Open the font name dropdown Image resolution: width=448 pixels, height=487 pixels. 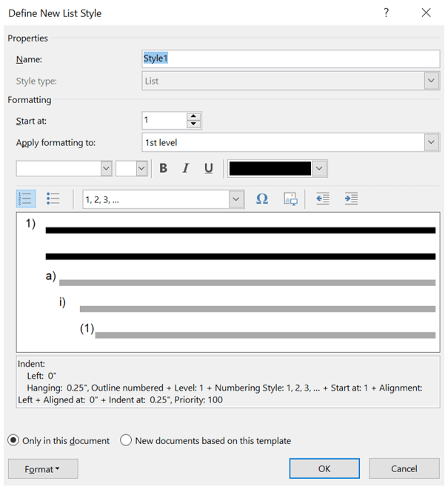[x=106, y=169]
